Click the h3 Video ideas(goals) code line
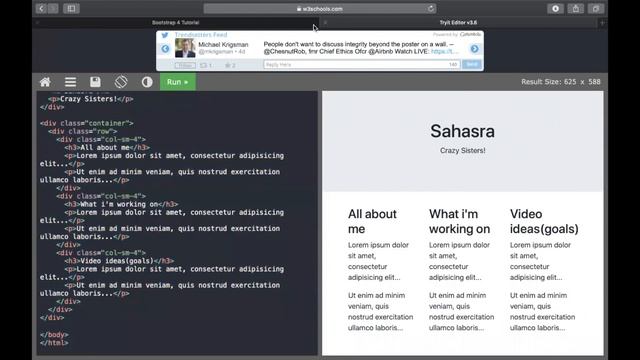640x360 pixels. pyautogui.click(x=119, y=261)
